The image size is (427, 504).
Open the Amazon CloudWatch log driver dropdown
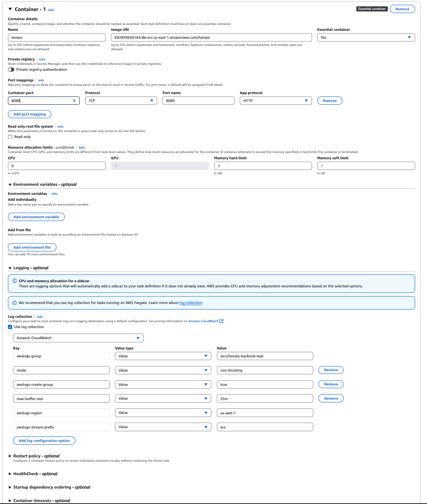78,338
